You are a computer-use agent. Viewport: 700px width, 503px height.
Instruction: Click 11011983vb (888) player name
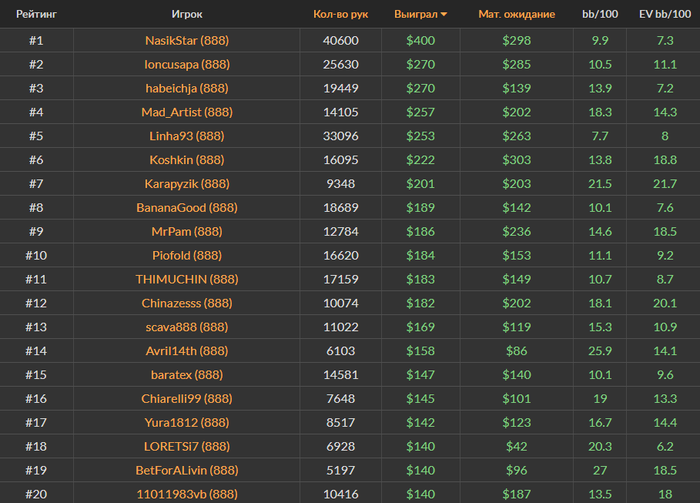point(186,494)
